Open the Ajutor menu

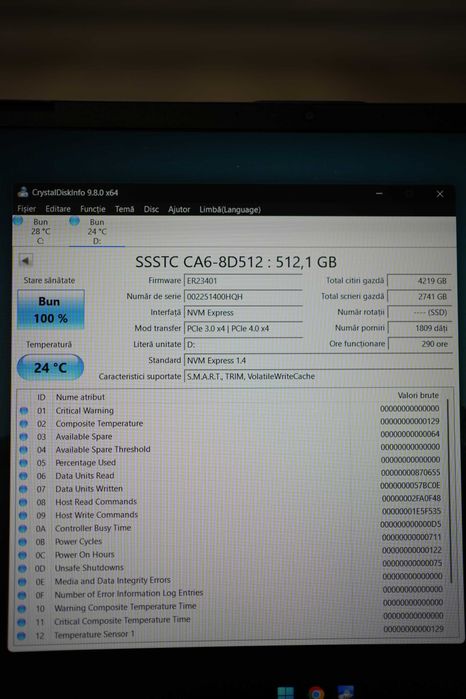pos(179,210)
